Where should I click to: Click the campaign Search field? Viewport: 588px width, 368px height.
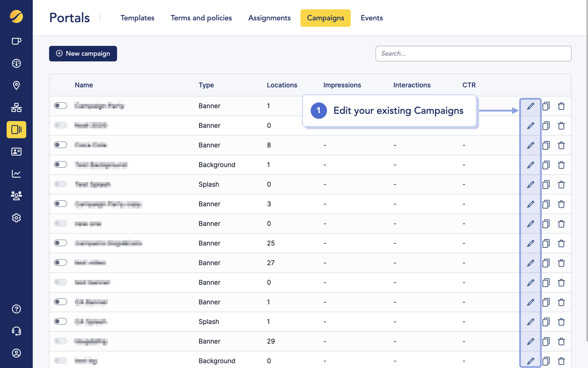click(473, 54)
